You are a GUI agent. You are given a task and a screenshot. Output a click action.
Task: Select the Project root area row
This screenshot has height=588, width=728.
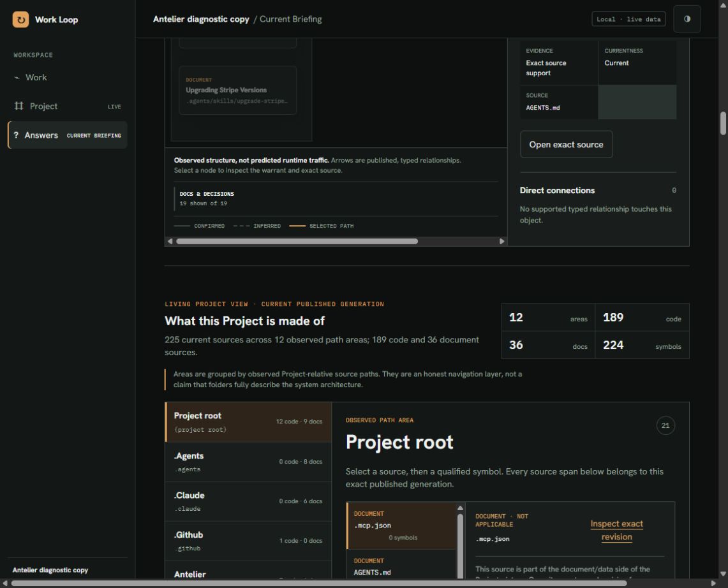coord(248,422)
